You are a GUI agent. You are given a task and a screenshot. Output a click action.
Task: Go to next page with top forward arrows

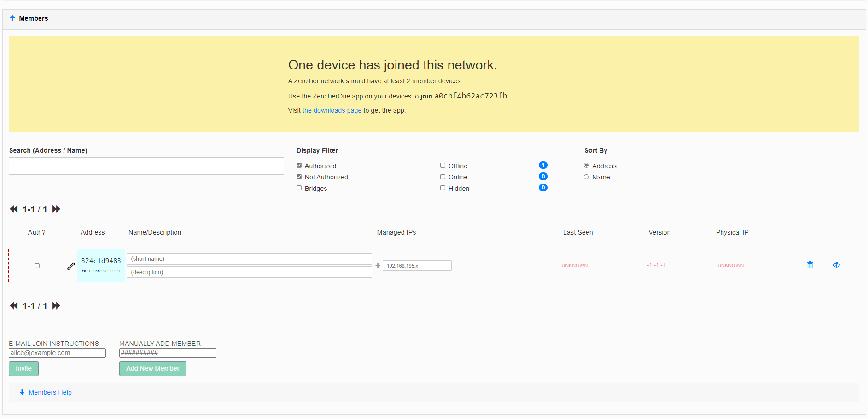[x=56, y=209]
